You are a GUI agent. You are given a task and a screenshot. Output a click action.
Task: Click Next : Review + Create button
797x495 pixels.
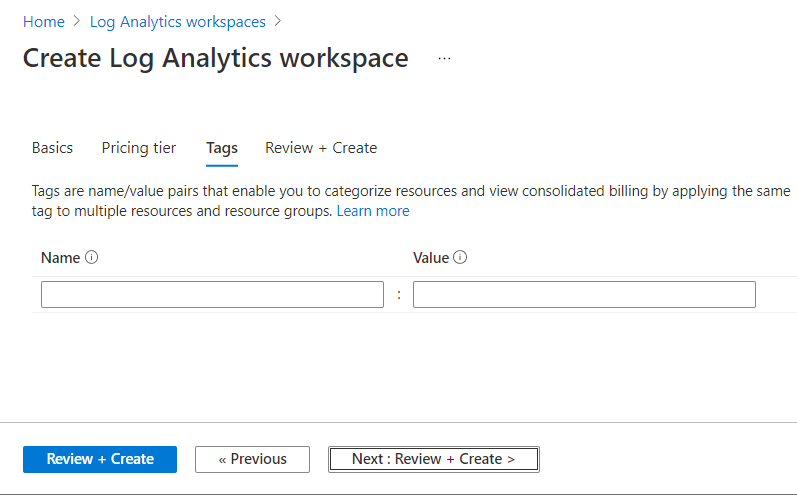pos(434,459)
